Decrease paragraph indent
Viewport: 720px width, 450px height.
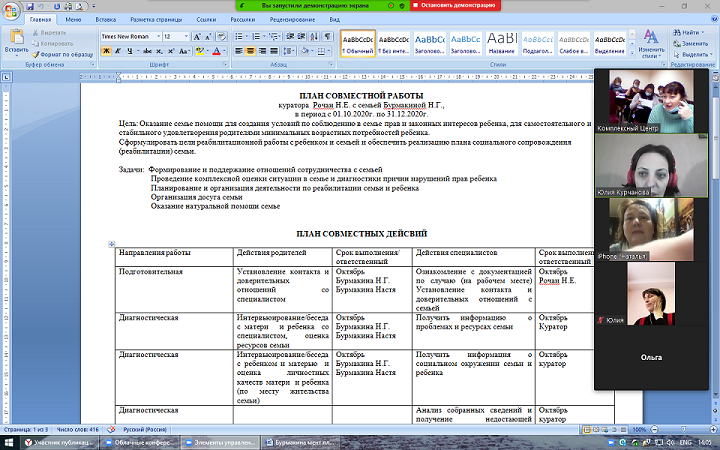(x=290, y=36)
